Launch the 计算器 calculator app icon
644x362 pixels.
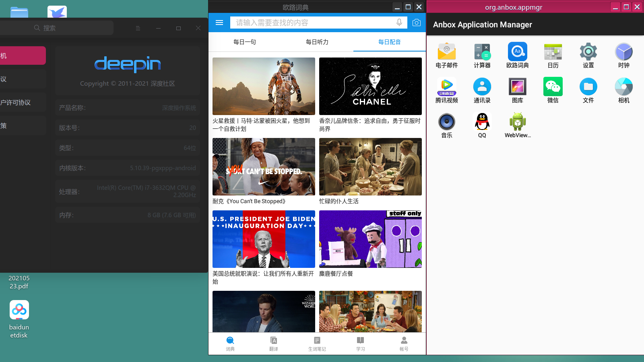(x=482, y=52)
